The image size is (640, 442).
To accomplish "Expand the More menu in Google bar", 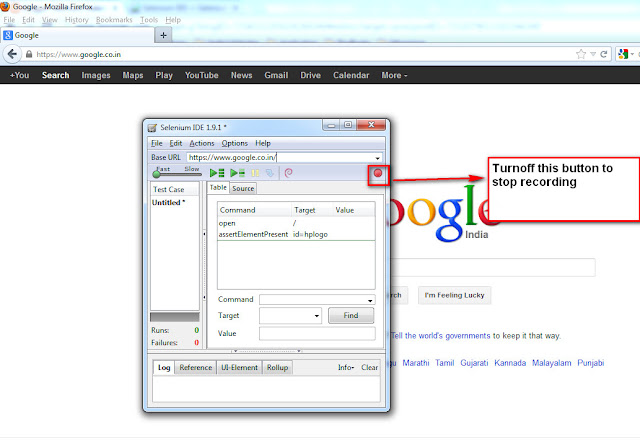I will tap(394, 76).
